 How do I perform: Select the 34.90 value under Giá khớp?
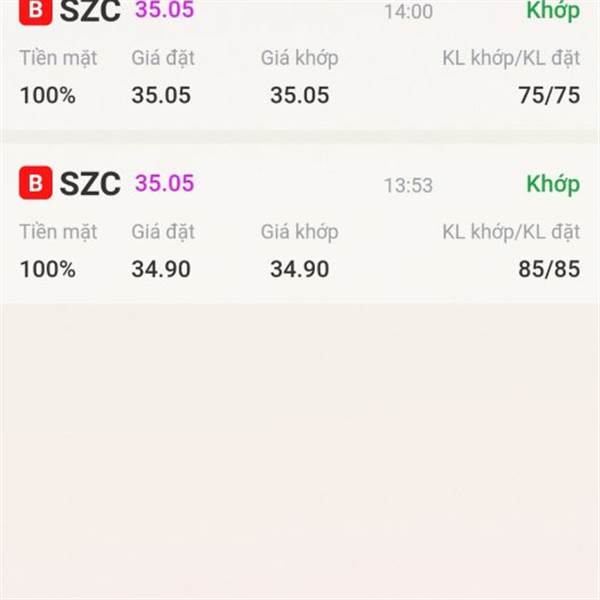(299, 269)
